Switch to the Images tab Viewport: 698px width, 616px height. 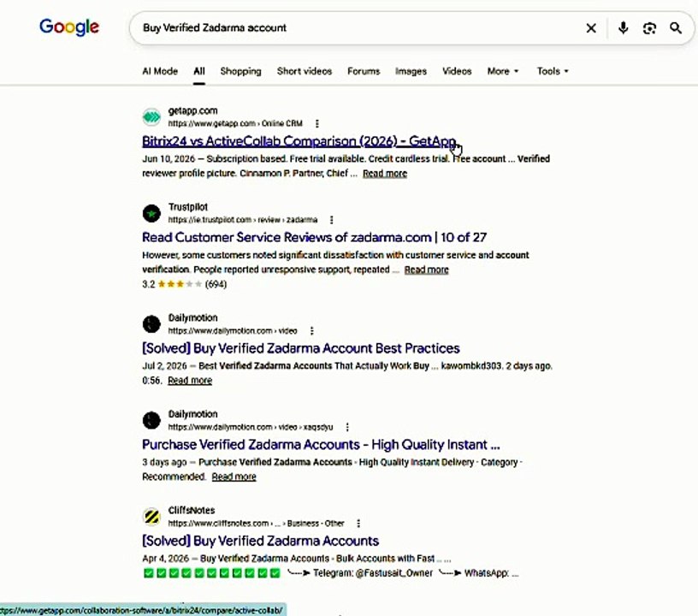411,71
